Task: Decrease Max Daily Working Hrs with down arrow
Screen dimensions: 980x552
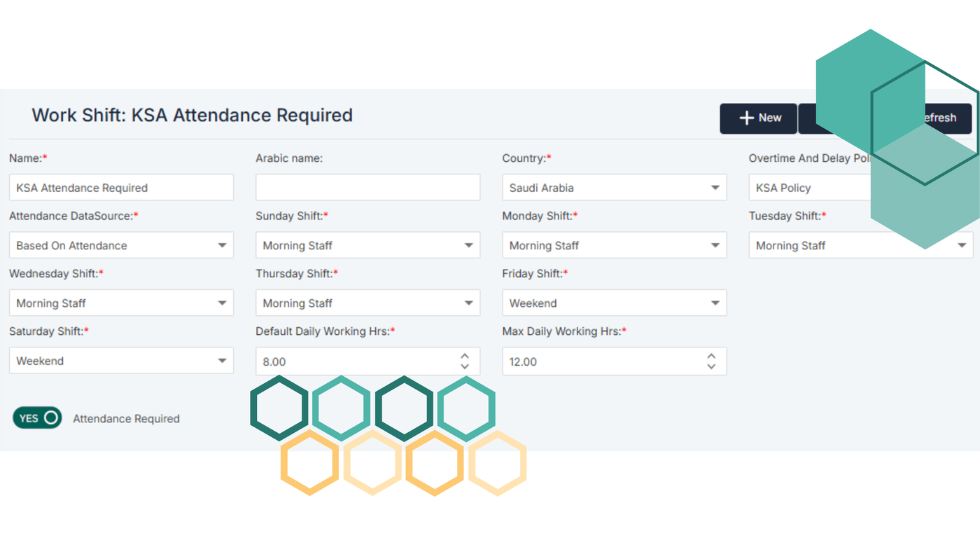Action: point(711,366)
